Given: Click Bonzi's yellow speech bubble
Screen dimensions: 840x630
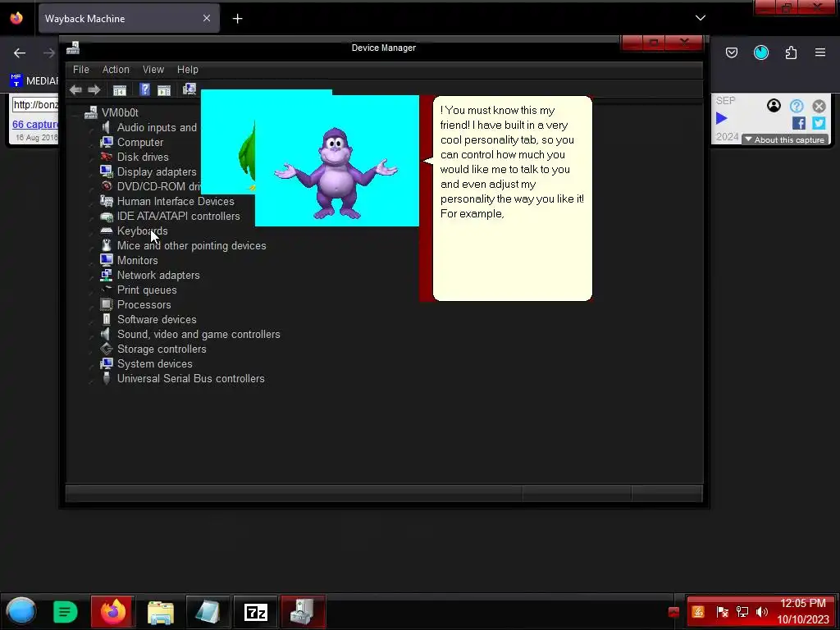Looking at the screenshot, I should (x=512, y=199).
